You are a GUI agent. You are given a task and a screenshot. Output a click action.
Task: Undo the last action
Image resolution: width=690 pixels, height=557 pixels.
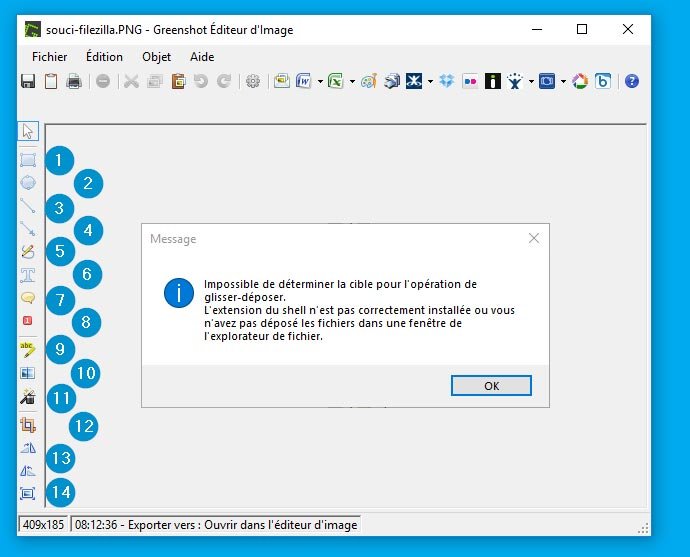click(201, 81)
